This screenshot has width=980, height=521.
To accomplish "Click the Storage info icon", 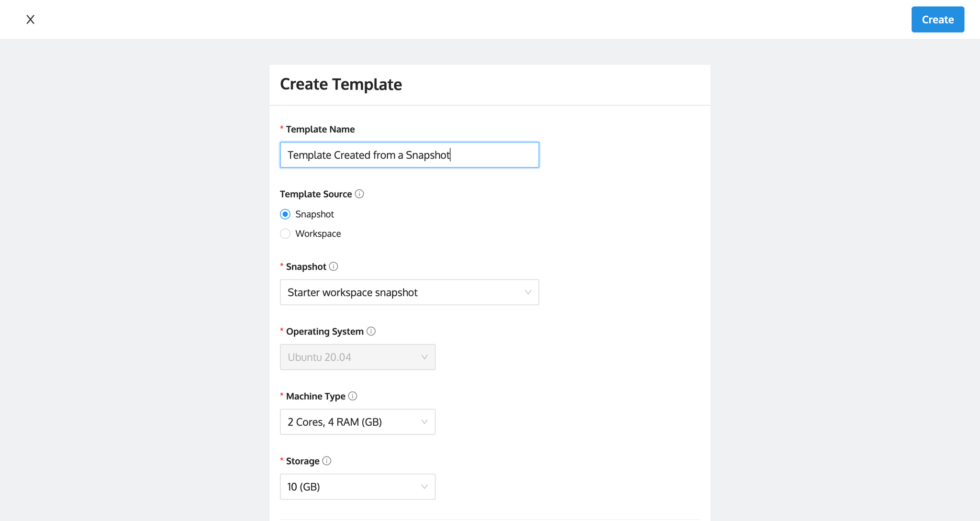I will 327,461.
